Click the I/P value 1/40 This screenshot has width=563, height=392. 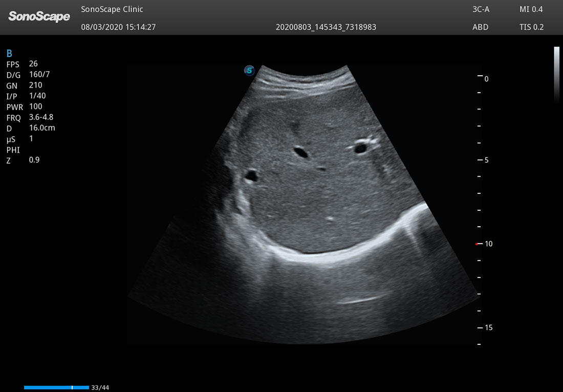[x=37, y=96]
